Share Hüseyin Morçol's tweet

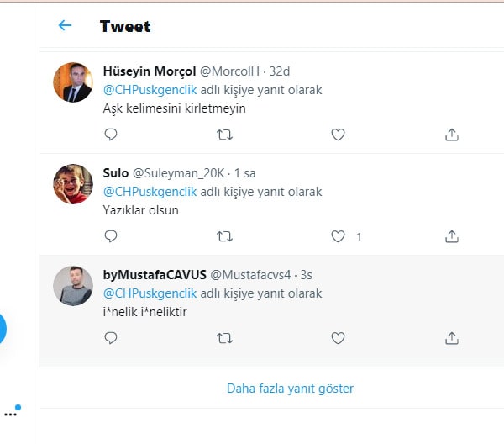click(451, 135)
